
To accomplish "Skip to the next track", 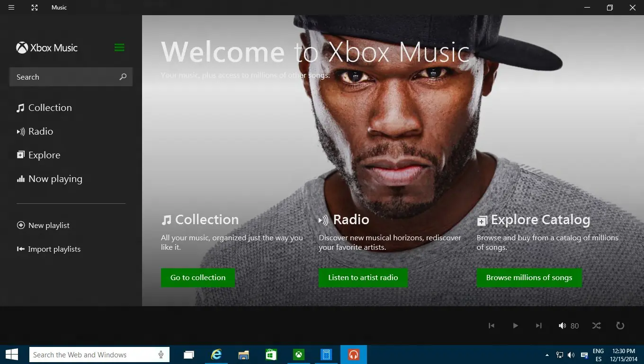I will [x=538, y=326].
